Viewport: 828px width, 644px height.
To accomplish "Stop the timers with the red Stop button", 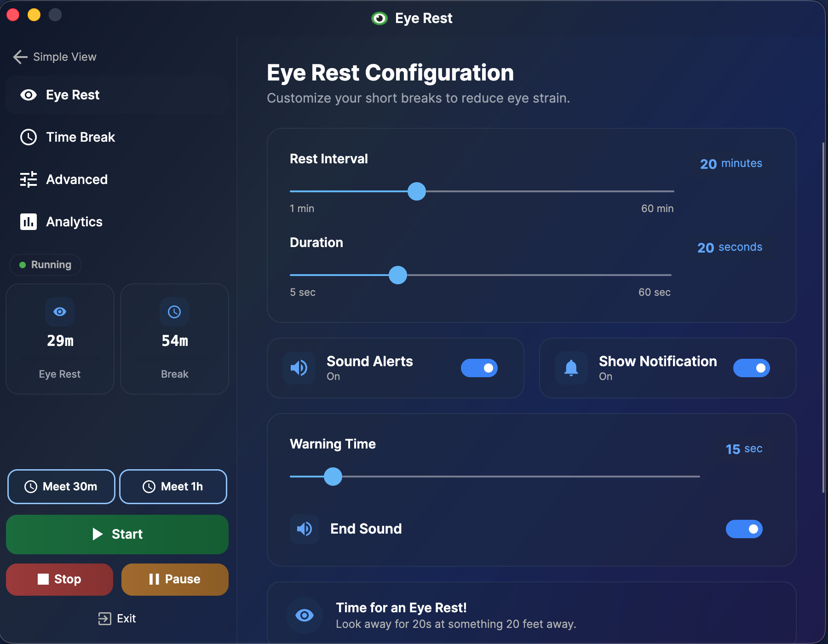I will tap(59, 579).
